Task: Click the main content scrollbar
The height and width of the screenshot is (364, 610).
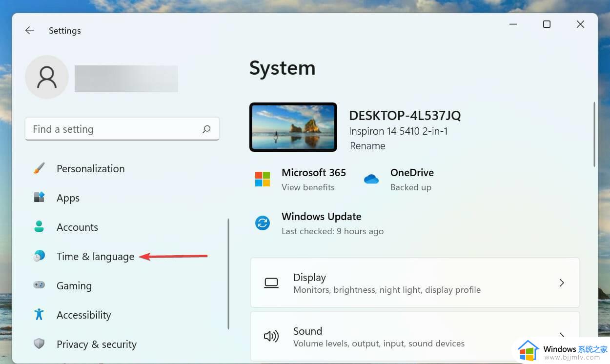Action: pyautogui.click(x=594, y=134)
